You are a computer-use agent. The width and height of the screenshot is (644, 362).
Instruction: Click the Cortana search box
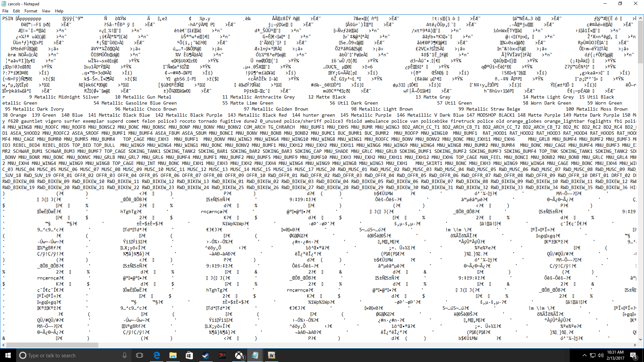(x=67, y=355)
